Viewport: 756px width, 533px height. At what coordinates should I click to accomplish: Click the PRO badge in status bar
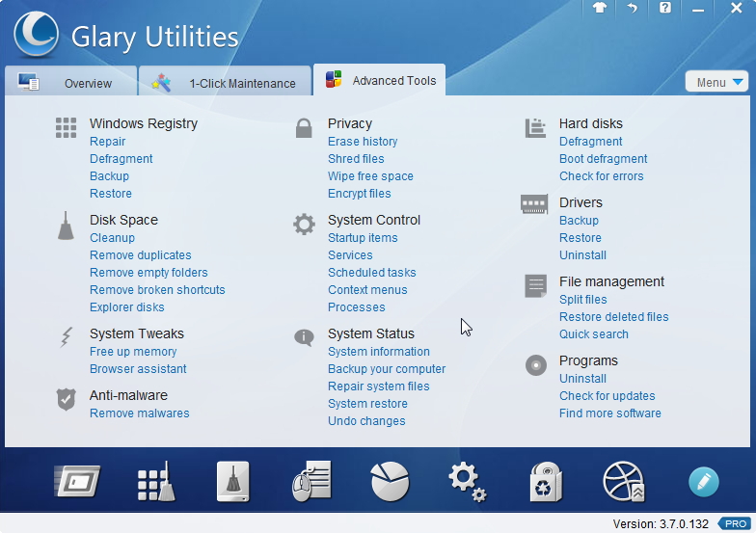click(x=735, y=524)
